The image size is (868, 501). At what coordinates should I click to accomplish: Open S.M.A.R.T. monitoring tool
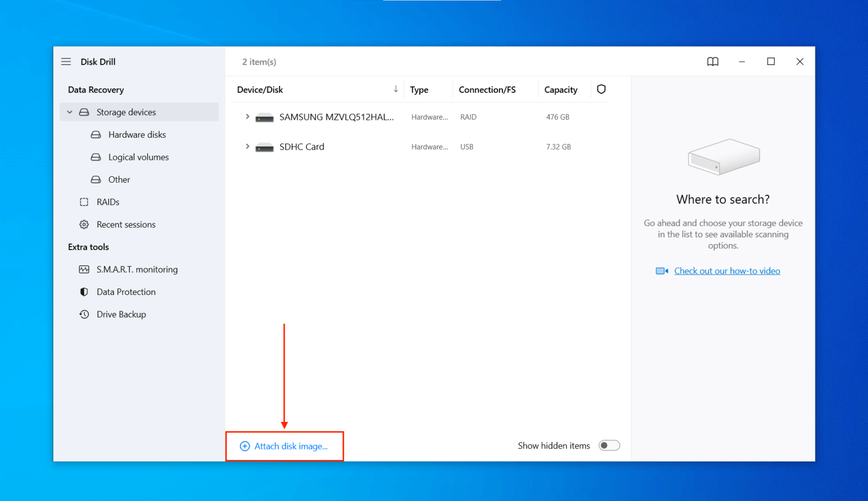[137, 269]
